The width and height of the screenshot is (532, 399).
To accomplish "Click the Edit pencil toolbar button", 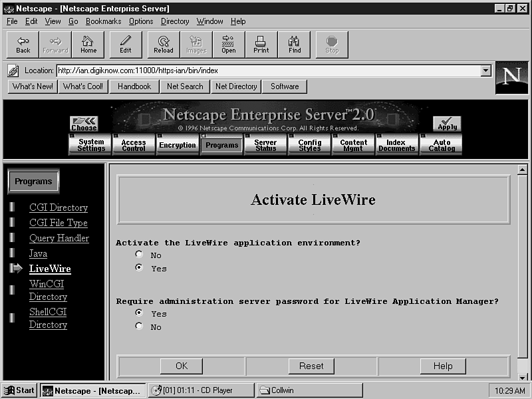I will [x=126, y=45].
